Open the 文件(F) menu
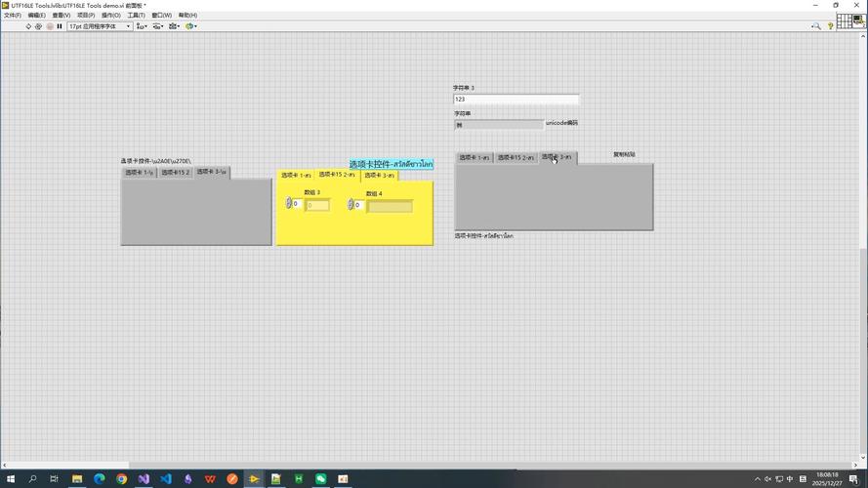This screenshot has width=868, height=488. tap(13, 16)
